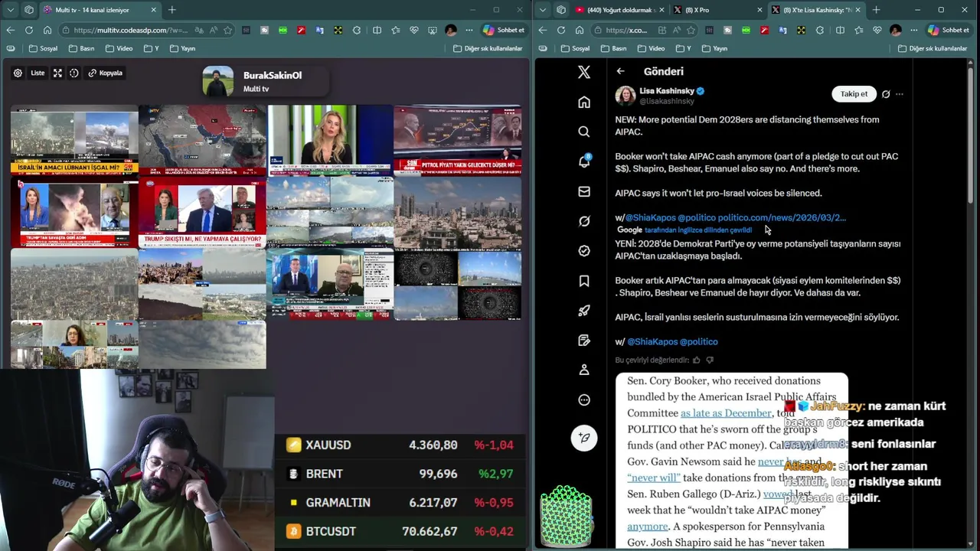Reload page in right X browser
The height and width of the screenshot is (551, 980).
tap(561, 30)
